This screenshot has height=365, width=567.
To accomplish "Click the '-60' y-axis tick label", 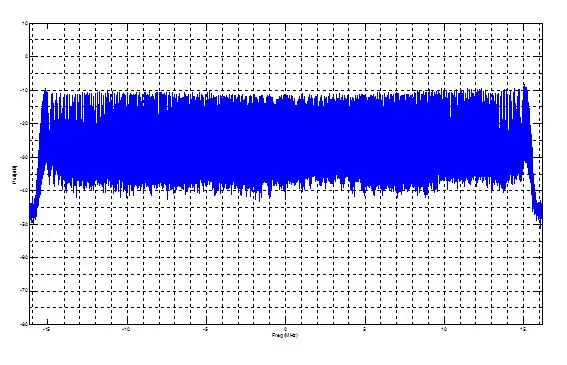I will 24,258.
